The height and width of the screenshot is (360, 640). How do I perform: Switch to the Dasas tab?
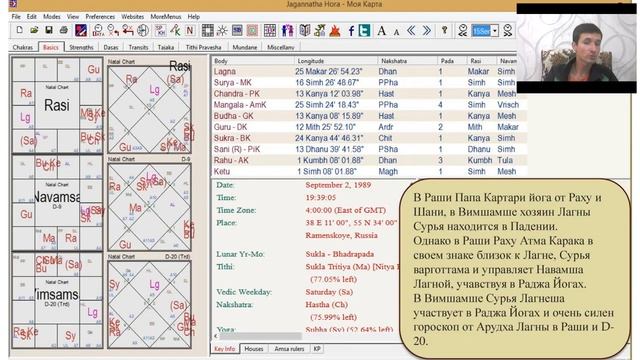click(111, 47)
